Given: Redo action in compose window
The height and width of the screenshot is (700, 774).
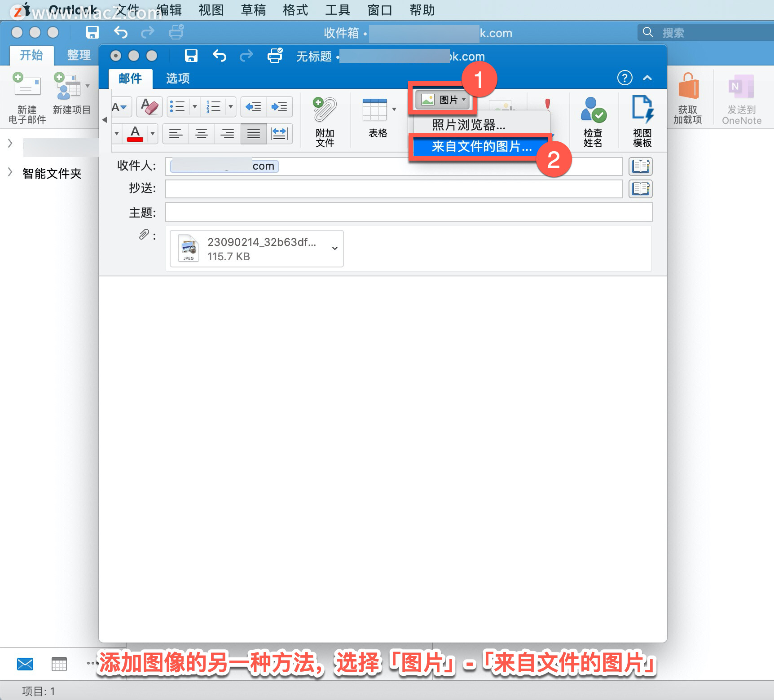Looking at the screenshot, I should (x=246, y=56).
